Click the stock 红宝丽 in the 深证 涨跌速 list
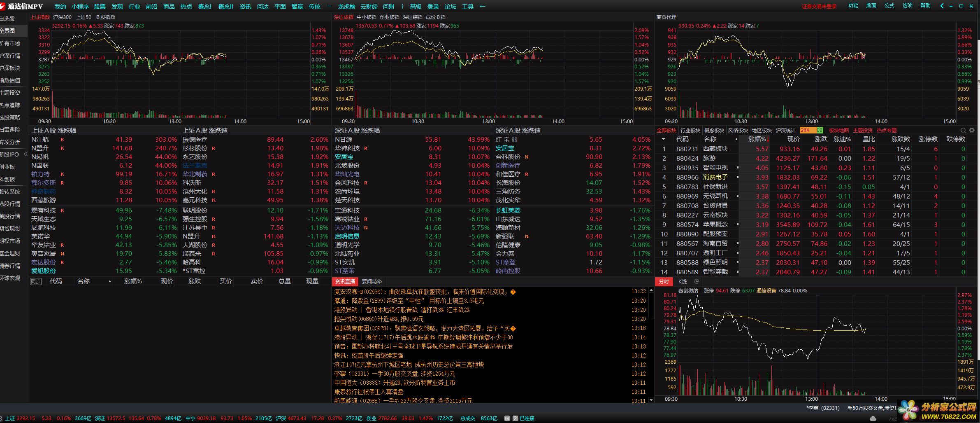 (506, 140)
